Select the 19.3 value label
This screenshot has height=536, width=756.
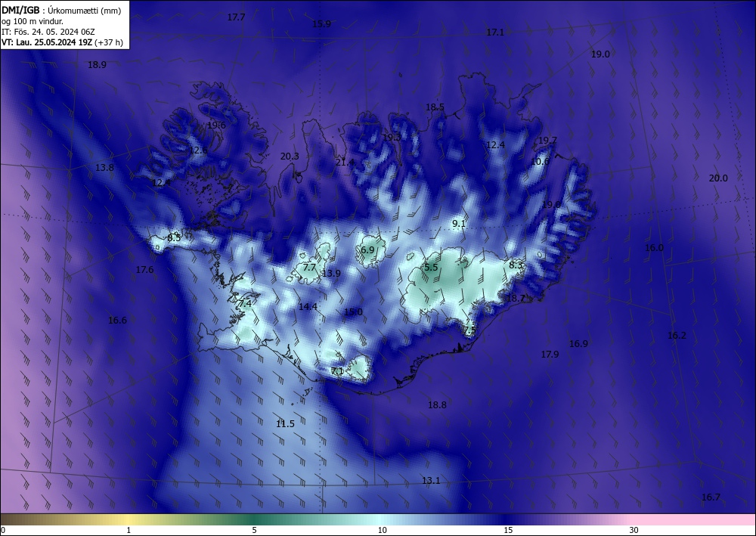(x=392, y=138)
